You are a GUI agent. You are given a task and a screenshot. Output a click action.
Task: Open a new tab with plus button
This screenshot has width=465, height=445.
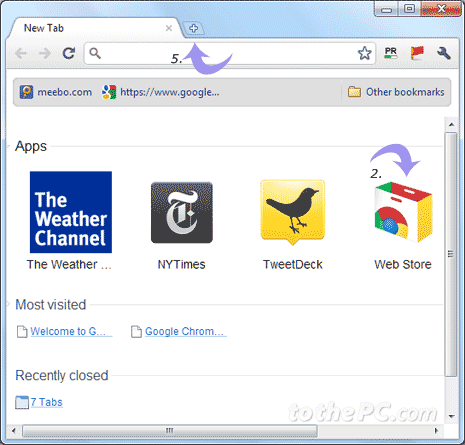point(194,28)
